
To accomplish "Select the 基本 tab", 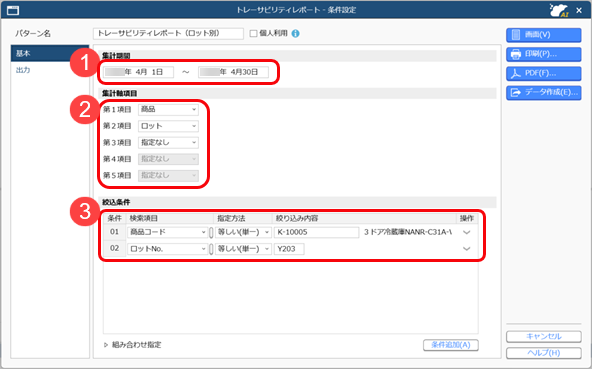I will (50, 54).
